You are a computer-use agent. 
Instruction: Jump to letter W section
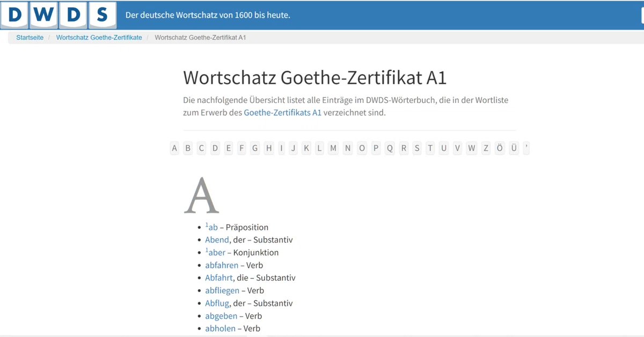471,148
